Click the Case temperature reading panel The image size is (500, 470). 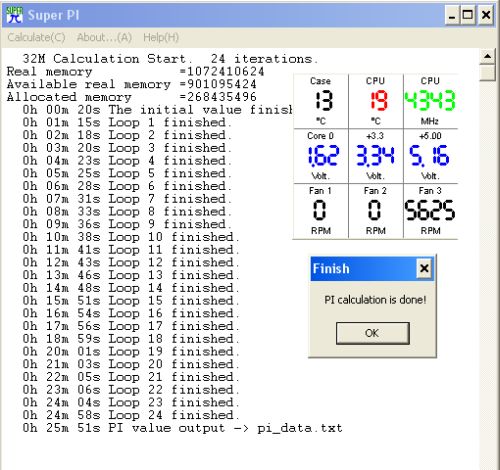click(x=321, y=101)
